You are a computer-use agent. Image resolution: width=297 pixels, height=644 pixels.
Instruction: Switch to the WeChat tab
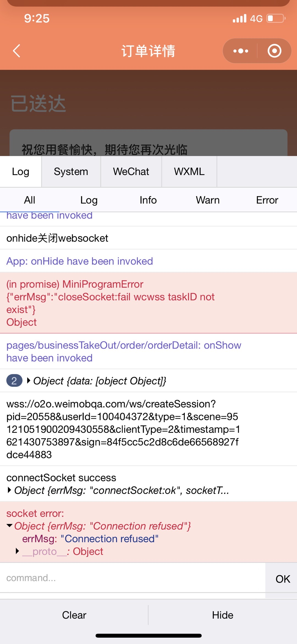pyautogui.click(x=131, y=172)
